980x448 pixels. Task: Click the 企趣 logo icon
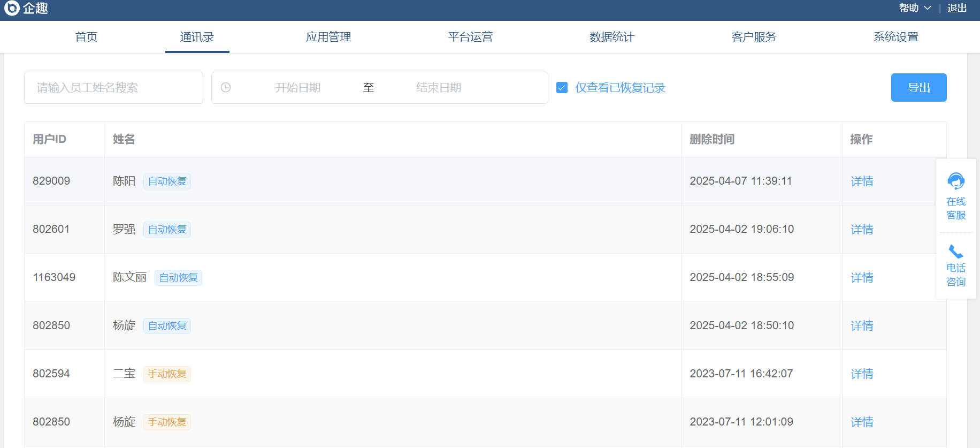[12, 8]
